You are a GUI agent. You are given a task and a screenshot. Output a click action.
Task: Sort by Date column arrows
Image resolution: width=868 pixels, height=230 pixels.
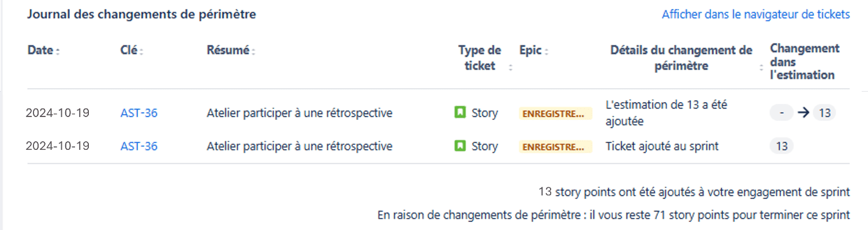pyautogui.click(x=58, y=51)
